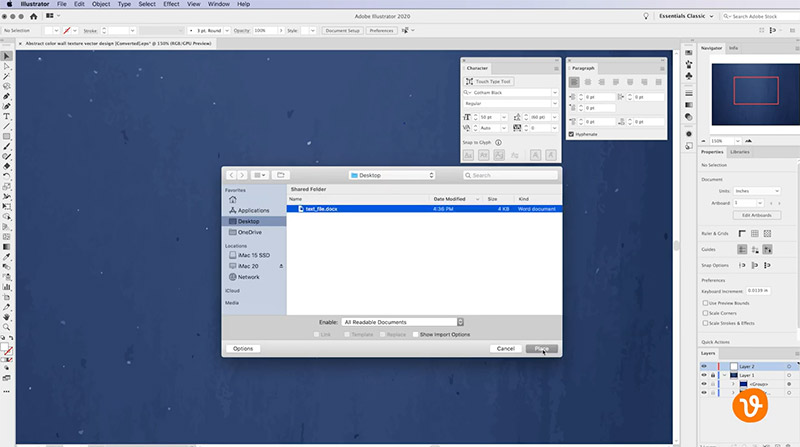Collapse Layer 1 in Layers panel
800x447 pixels.
[724, 375]
